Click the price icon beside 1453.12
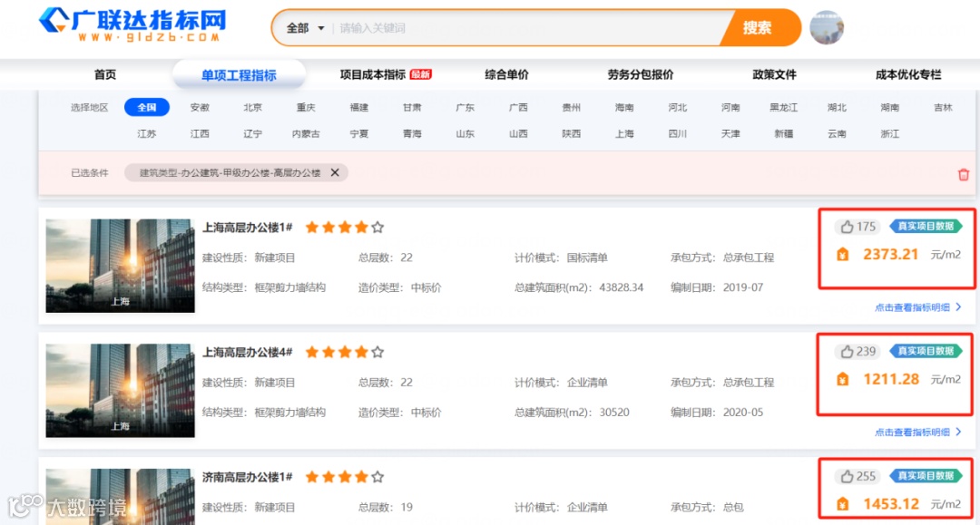 click(x=842, y=504)
